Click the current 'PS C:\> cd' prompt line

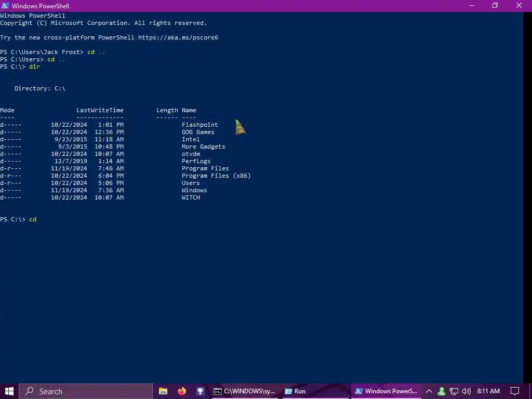(18, 220)
